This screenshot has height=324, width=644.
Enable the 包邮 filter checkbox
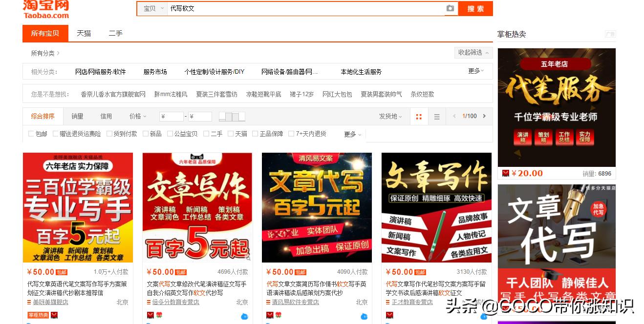pos(31,133)
